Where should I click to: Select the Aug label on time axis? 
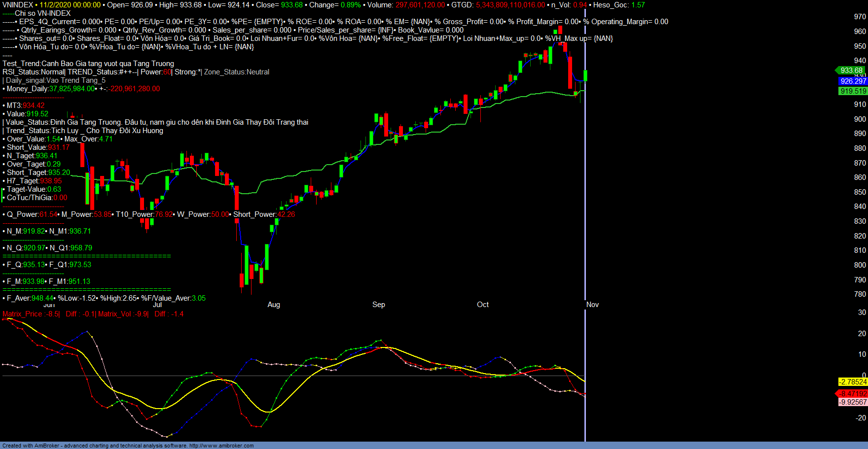click(274, 305)
